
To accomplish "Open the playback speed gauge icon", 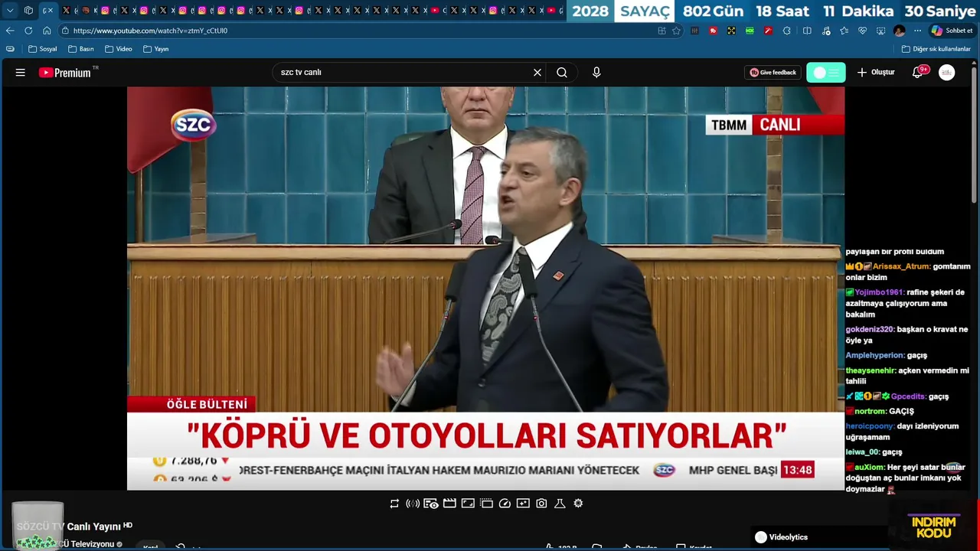I will pos(505,504).
